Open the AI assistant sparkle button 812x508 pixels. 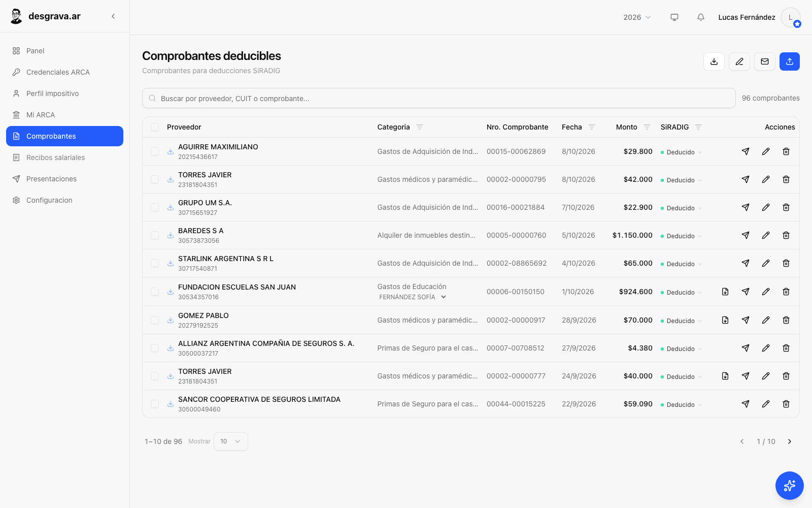(x=789, y=486)
